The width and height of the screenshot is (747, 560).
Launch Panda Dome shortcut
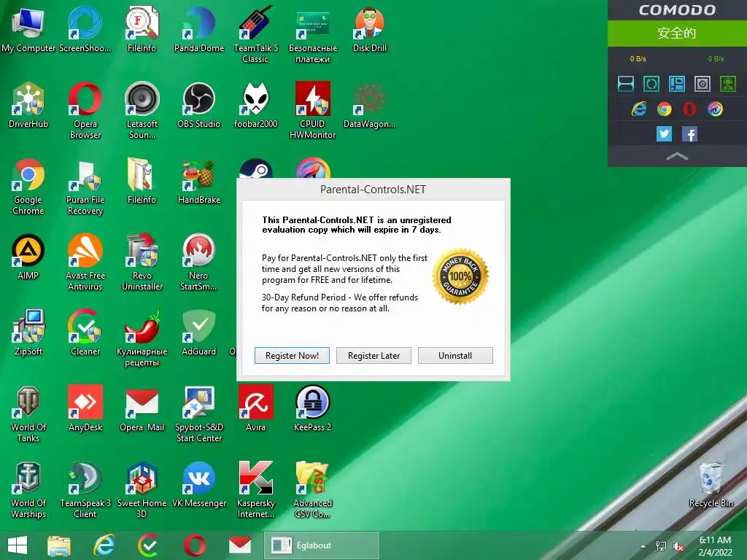click(x=198, y=29)
